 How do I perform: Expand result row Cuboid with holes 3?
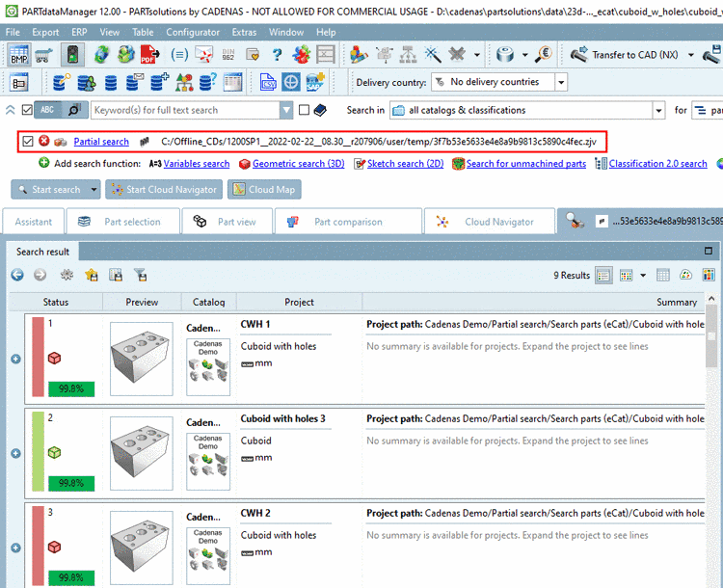coord(15,453)
